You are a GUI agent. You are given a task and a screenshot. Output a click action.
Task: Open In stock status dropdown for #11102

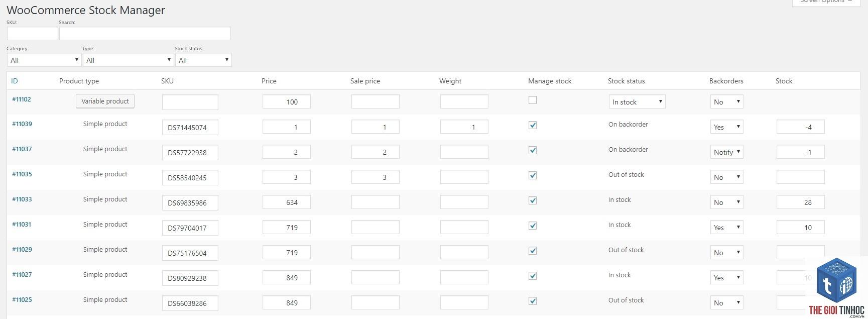[x=637, y=101]
